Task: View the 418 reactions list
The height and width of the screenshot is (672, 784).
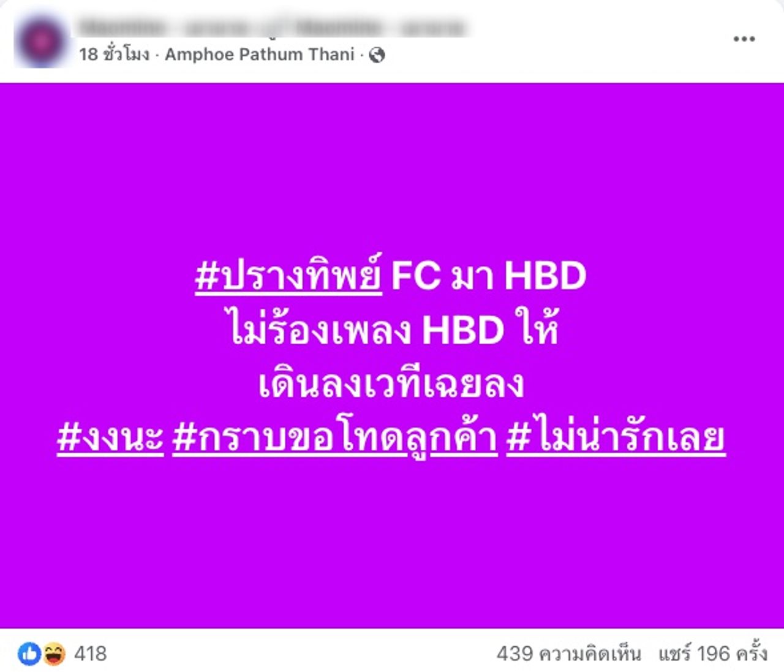Action: coord(91,654)
